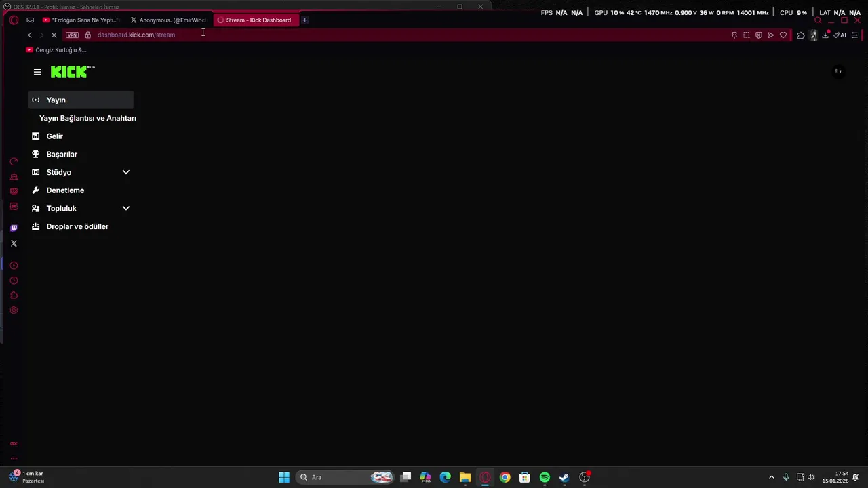Go back with the browser back arrow
This screenshot has width=868, height=488.
29,35
